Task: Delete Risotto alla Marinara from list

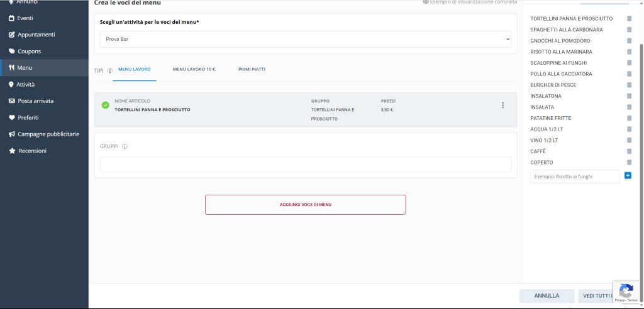Action: 629,51
